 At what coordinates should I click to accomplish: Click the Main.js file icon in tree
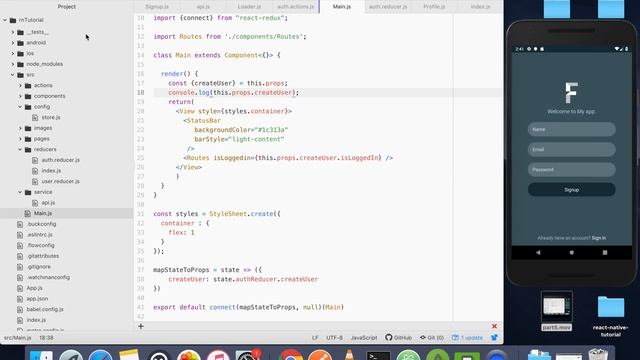(x=27, y=213)
